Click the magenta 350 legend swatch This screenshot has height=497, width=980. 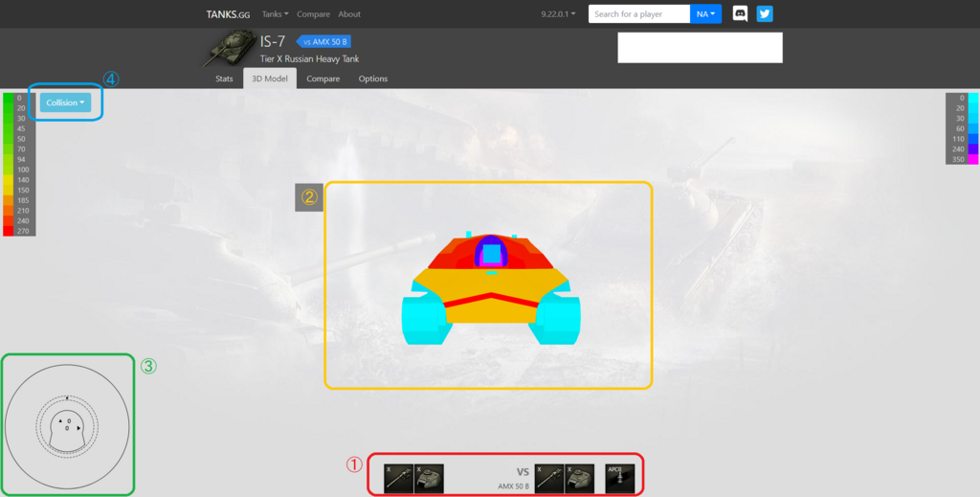[973, 159]
